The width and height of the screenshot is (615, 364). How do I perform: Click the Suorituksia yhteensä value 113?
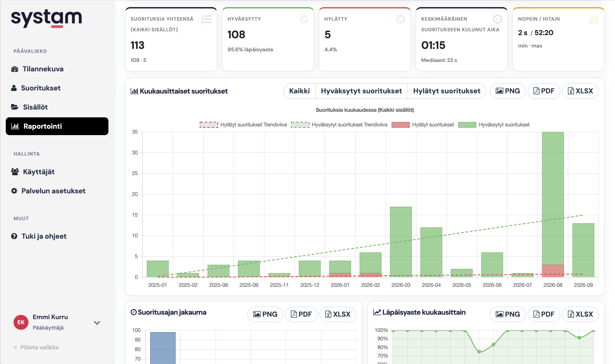(138, 45)
